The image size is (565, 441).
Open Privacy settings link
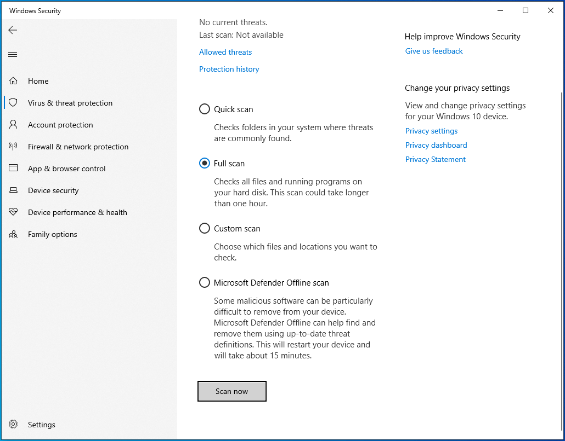click(x=431, y=131)
